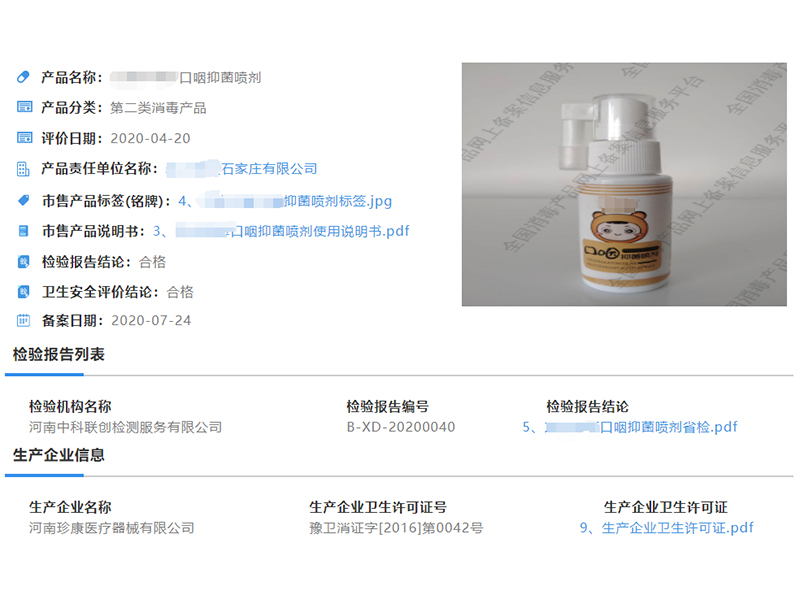The height and width of the screenshot is (600, 800).
Task: Select the 检验报告列表 section tab
Action: tap(59, 355)
